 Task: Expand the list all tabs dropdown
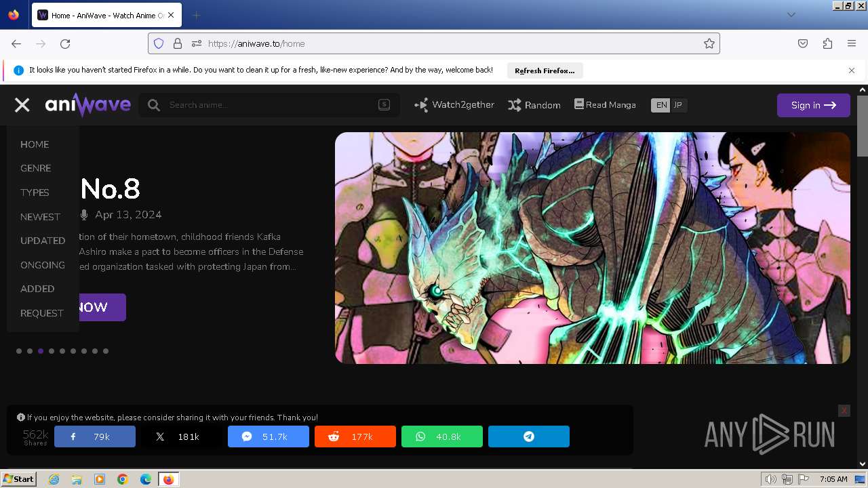point(791,15)
